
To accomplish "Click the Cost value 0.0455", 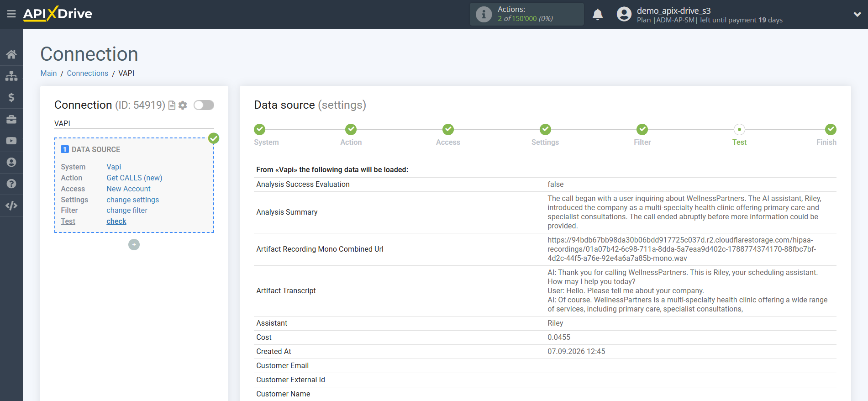I will tap(559, 337).
